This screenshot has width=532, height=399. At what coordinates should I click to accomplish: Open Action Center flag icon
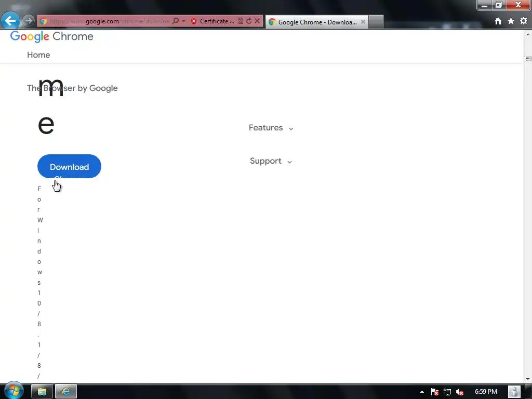point(435,392)
